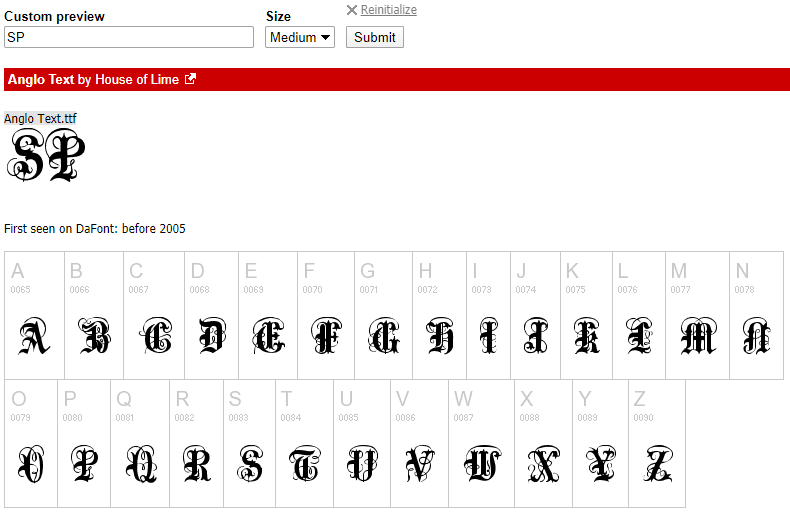Select the letter W glyph 0087
The width and height of the screenshot is (790, 515).
481,443
